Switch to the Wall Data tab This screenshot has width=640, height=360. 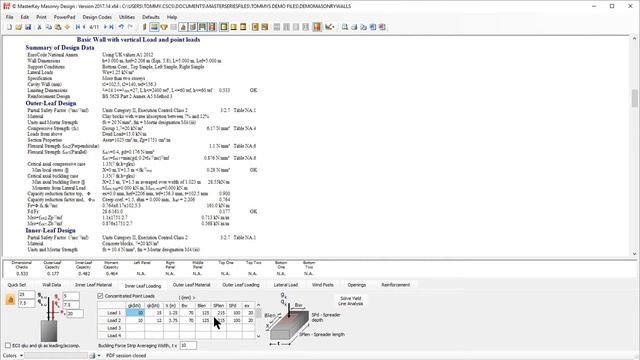point(51,285)
